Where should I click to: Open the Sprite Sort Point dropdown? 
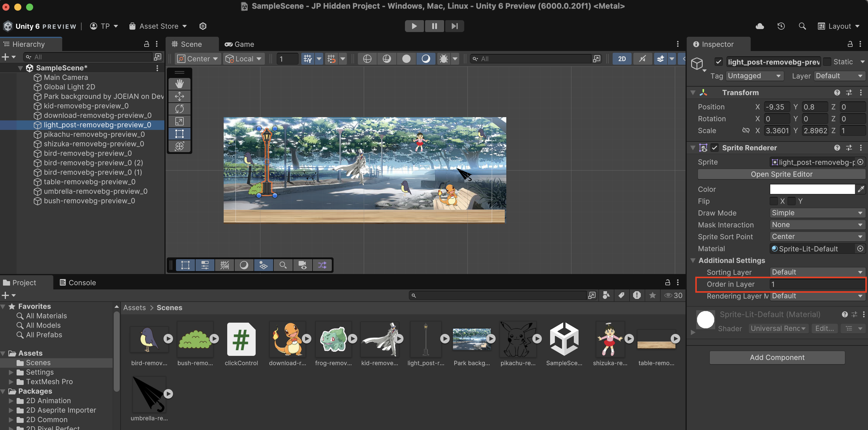817,236
